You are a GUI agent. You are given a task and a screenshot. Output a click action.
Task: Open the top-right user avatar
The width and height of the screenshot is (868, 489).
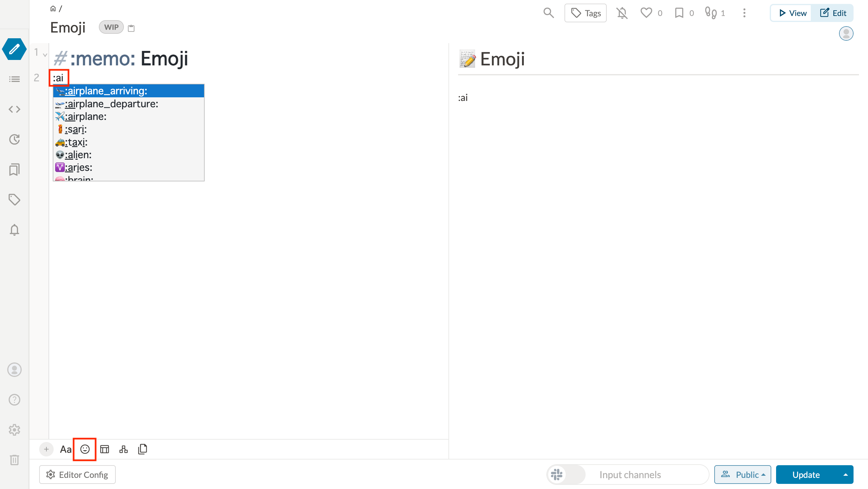click(x=846, y=33)
